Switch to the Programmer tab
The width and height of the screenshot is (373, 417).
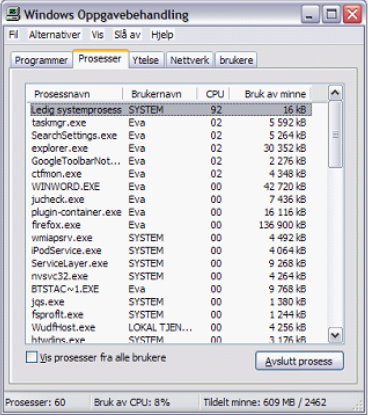point(41,60)
